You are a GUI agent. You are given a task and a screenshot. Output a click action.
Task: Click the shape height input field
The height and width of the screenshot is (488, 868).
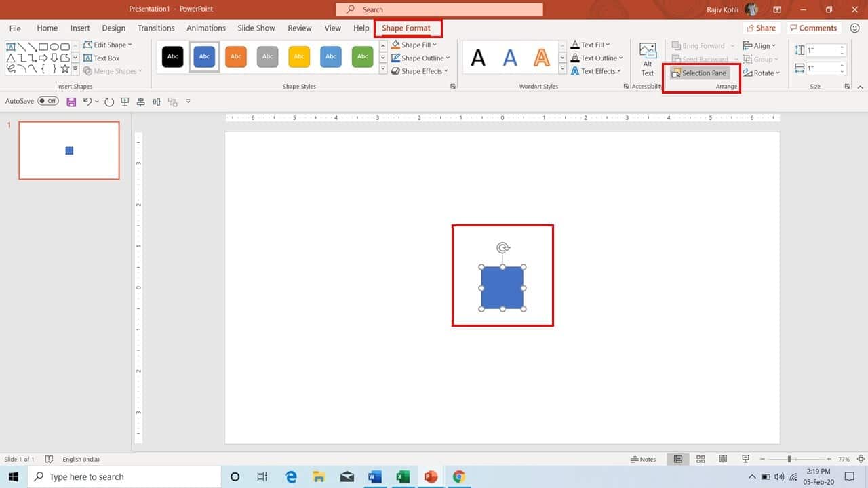[826, 50]
